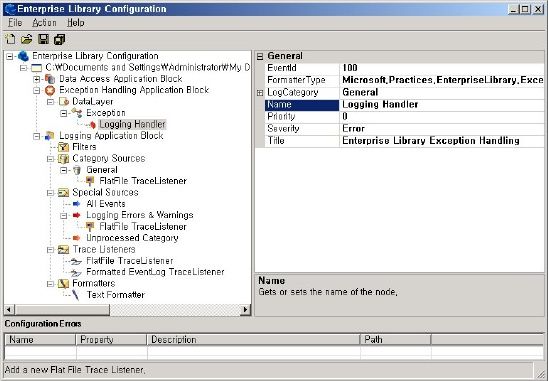Click the Severity value Error
The height and width of the screenshot is (381, 548).
[441, 129]
